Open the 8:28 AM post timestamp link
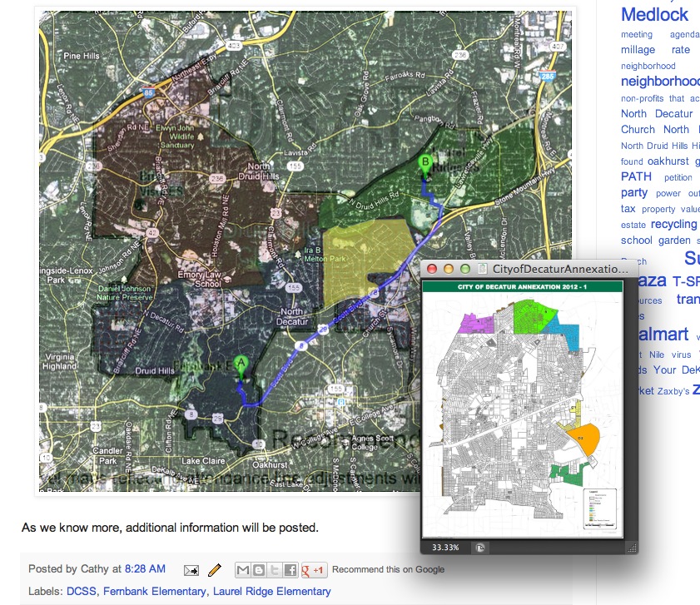This screenshot has height=605, width=700. point(145,569)
